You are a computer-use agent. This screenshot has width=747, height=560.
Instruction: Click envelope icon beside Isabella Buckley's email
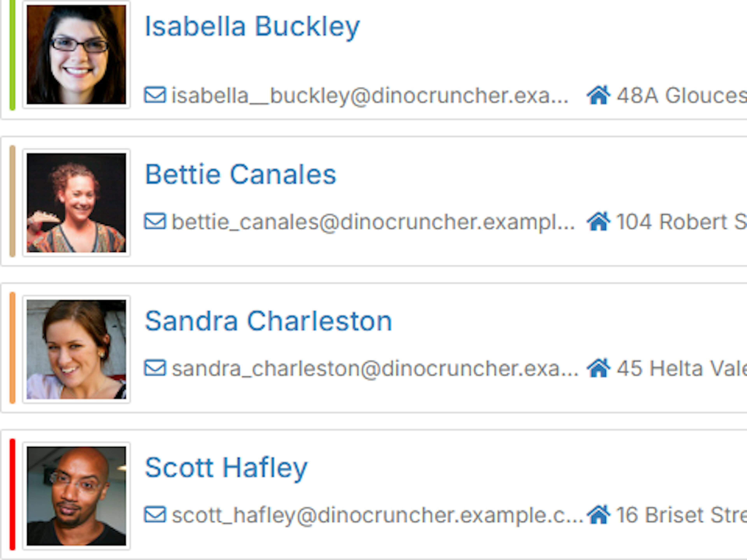click(155, 95)
